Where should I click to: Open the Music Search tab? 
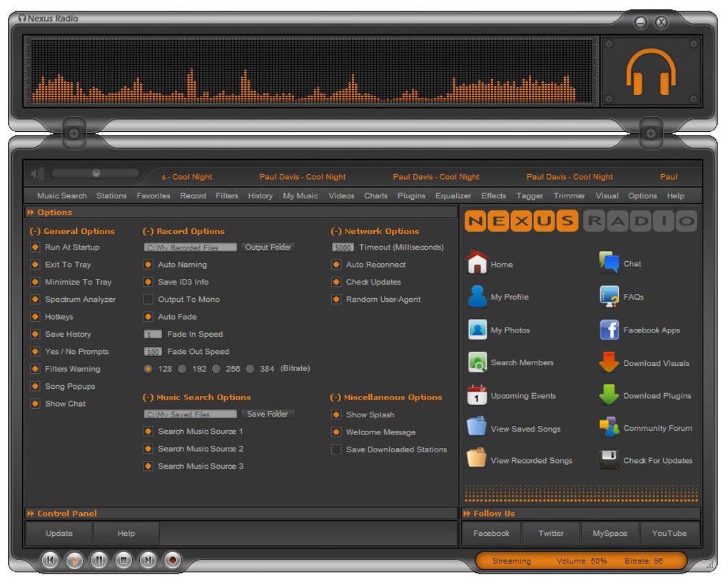click(62, 195)
